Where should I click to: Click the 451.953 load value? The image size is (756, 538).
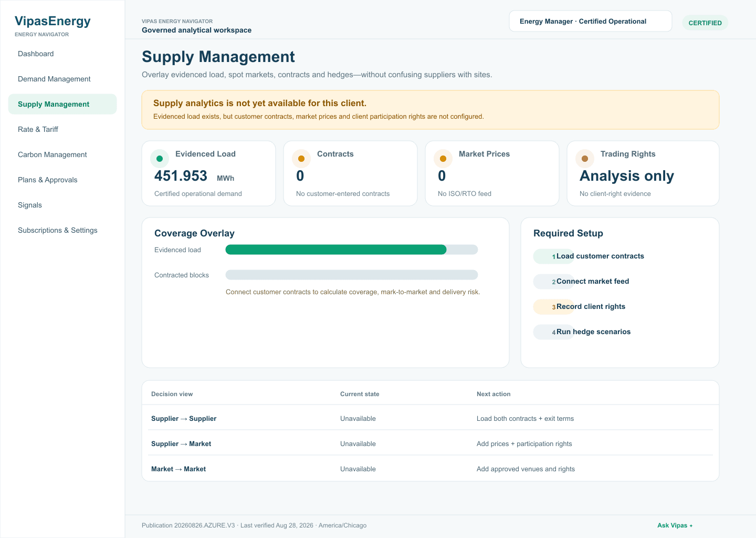pos(181,176)
